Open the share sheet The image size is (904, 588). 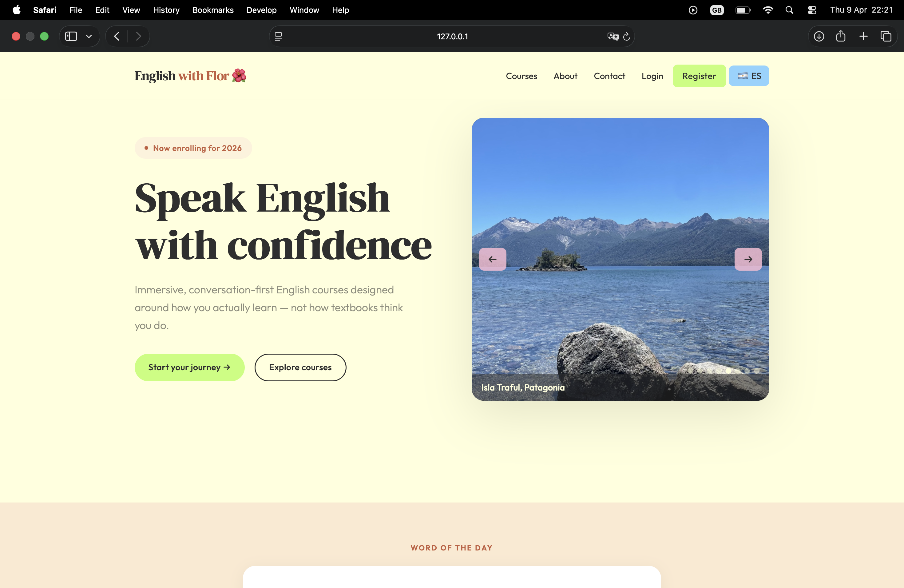point(841,36)
